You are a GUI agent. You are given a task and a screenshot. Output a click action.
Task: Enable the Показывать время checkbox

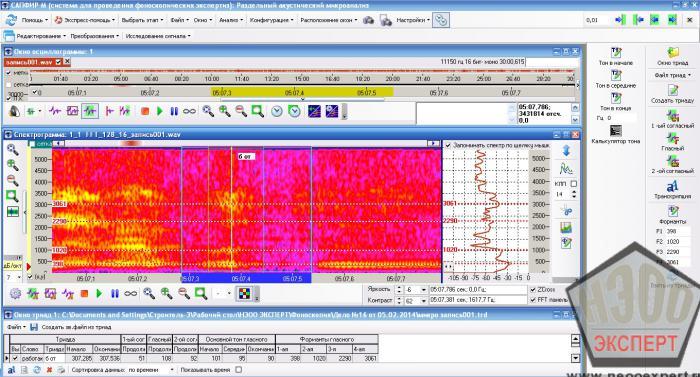tap(238, 370)
